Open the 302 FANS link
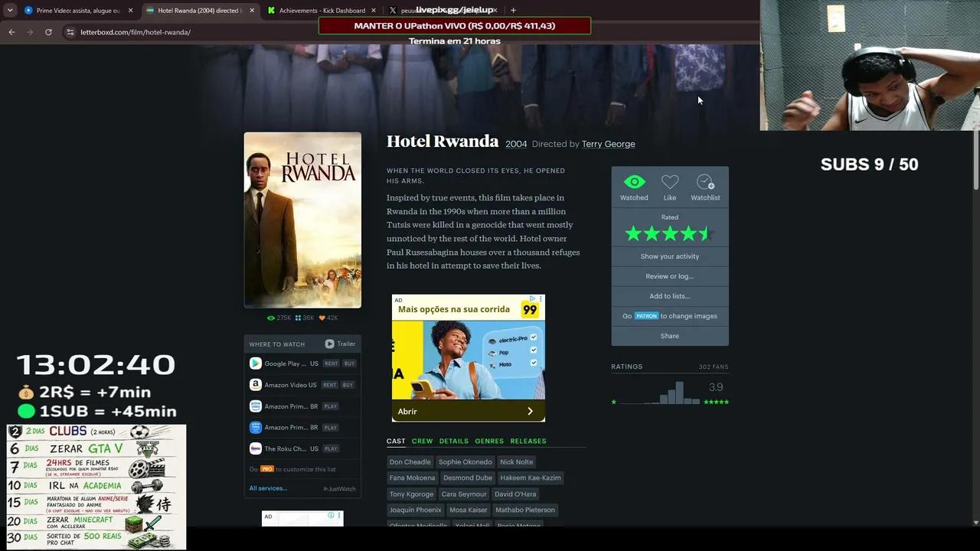The width and height of the screenshot is (980, 551). [714, 367]
